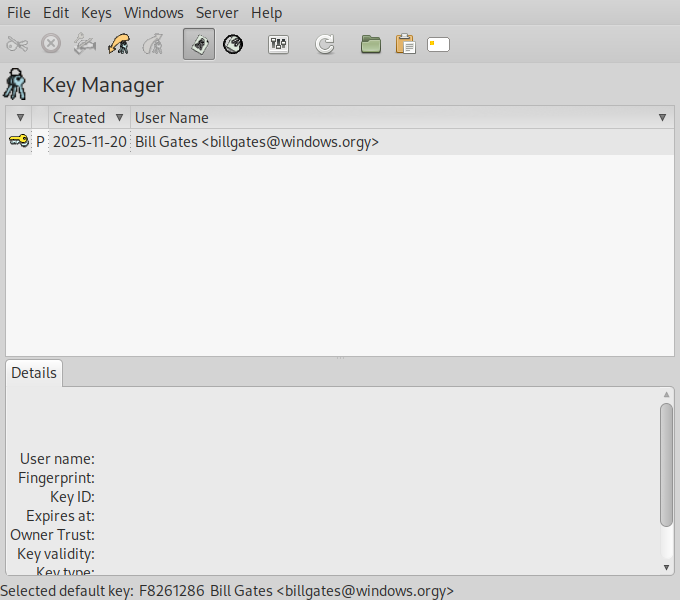Open the Help menu
Screen dimensions: 680x600
(x=267, y=13)
